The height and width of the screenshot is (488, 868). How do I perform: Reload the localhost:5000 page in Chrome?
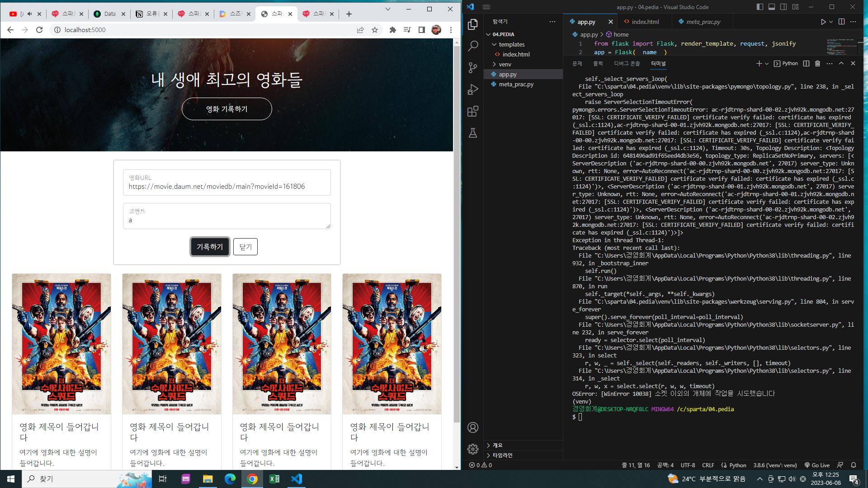[x=39, y=30]
